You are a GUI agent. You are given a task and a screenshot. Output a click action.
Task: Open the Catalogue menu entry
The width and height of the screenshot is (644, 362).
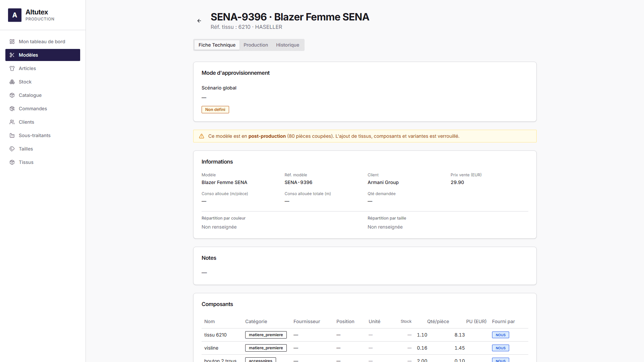pyautogui.click(x=43, y=95)
